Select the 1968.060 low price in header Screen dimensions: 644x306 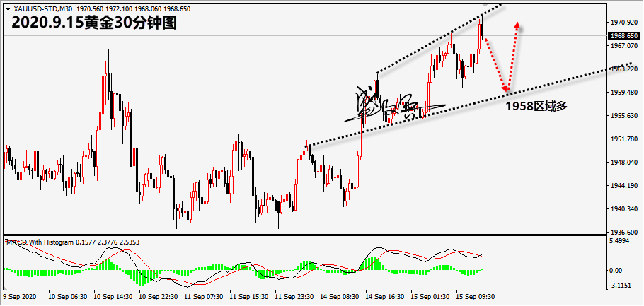(x=146, y=8)
